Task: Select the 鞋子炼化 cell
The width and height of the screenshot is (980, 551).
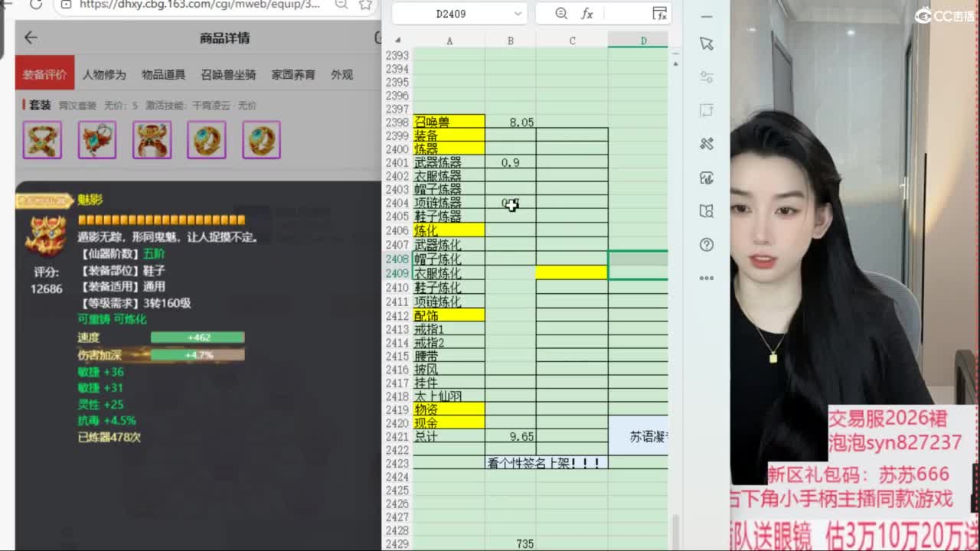Action: [x=449, y=287]
